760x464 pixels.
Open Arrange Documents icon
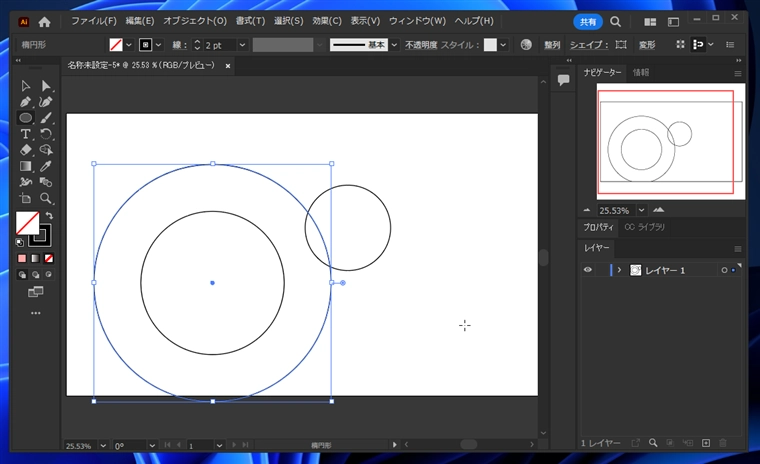coord(650,22)
